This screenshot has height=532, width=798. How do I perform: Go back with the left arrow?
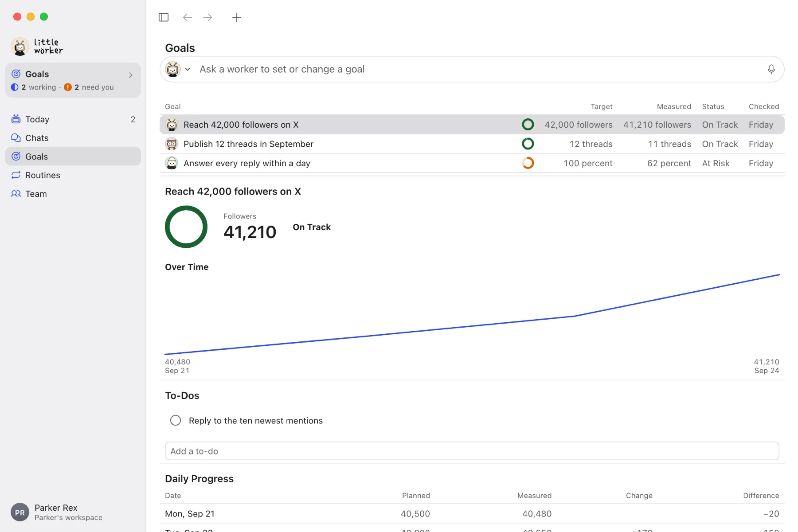188,17
